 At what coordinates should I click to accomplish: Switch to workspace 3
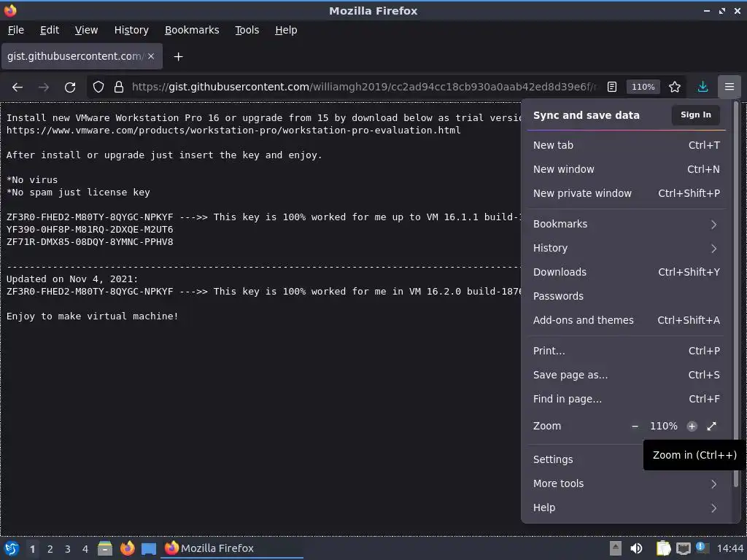click(x=68, y=549)
